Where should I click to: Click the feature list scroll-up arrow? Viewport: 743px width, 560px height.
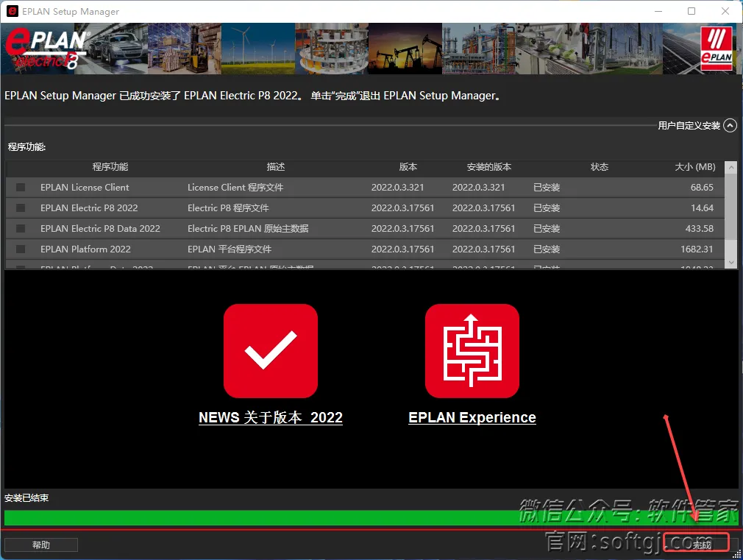click(x=730, y=168)
